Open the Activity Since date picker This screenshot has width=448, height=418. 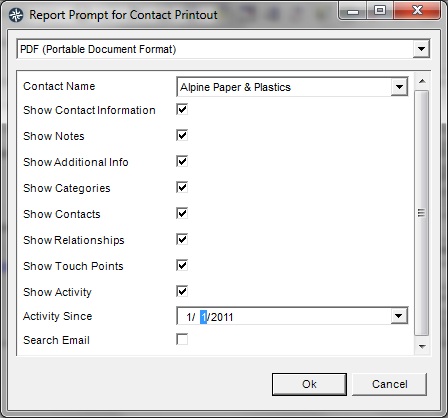(399, 316)
